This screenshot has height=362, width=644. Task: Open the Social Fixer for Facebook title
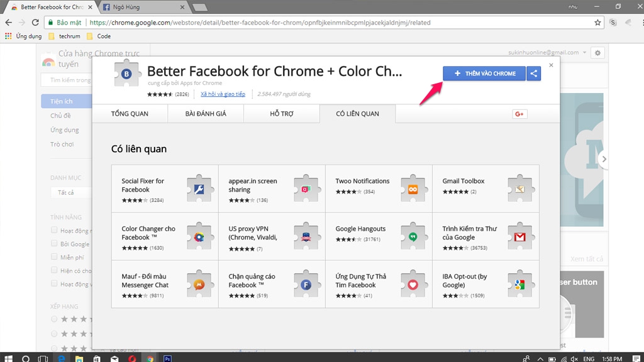pos(143,185)
